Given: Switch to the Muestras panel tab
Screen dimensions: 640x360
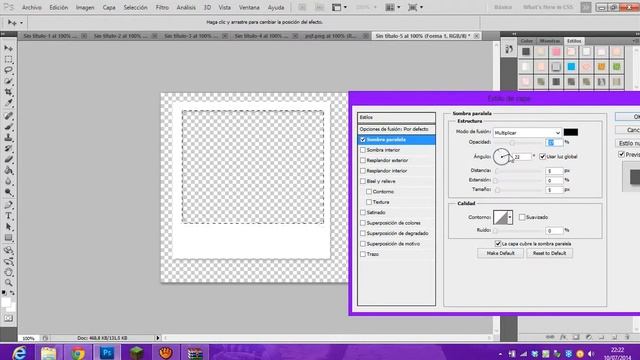Looking at the screenshot, I should tap(549, 41).
